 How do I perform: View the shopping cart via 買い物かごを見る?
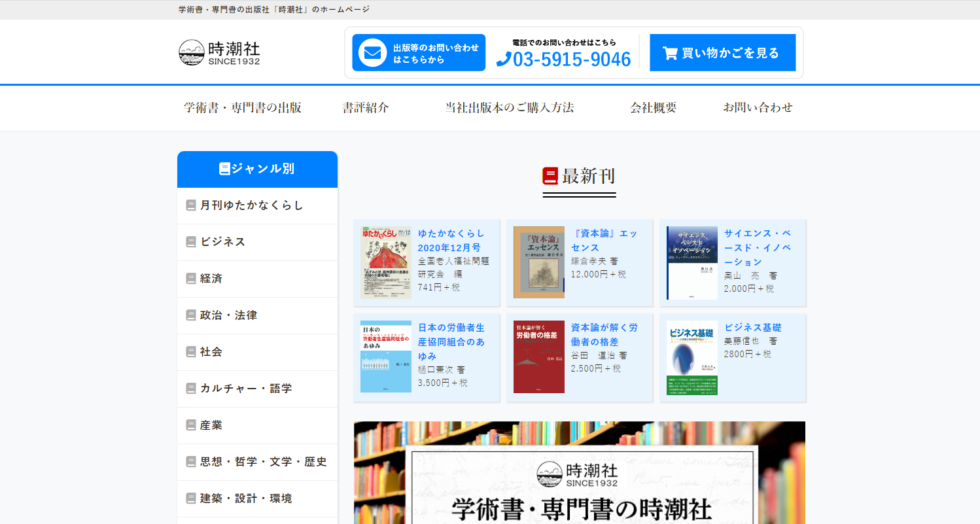722,53
